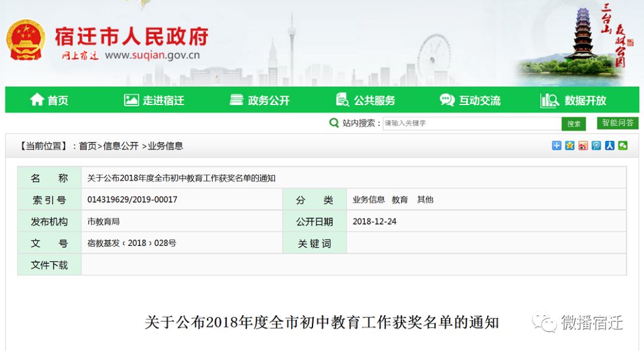Click the large article heading text
The height and width of the screenshot is (351, 644).
pyautogui.click(x=322, y=322)
